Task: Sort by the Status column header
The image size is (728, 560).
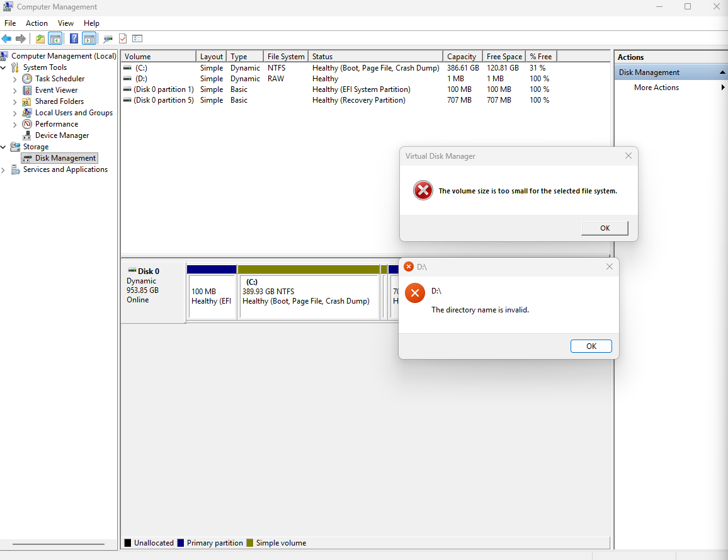Action: [375, 56]
